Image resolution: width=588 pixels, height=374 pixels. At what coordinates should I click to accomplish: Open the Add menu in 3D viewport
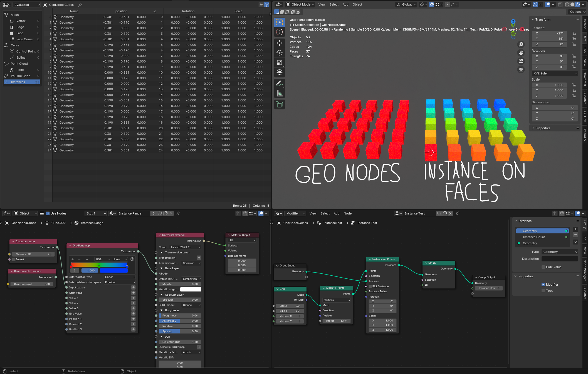pos(345,4)
